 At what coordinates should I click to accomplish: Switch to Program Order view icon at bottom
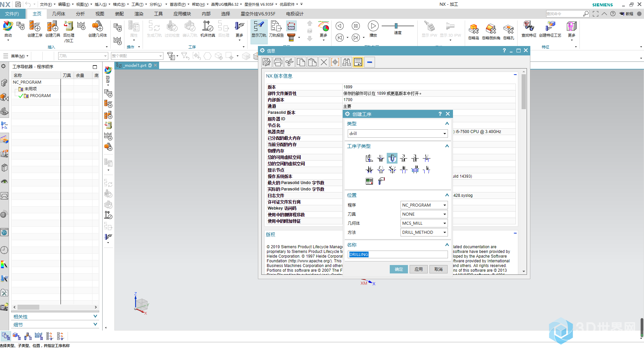tap(6, 336)
